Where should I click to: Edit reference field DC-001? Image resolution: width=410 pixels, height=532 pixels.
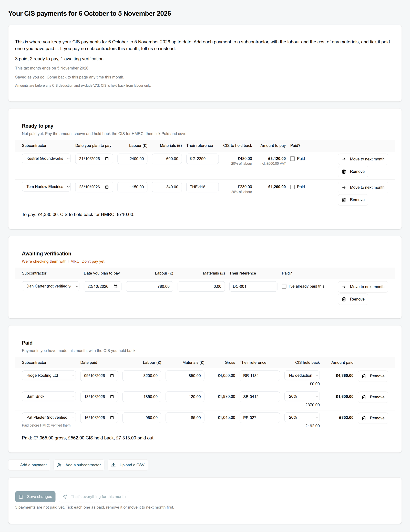253,287
